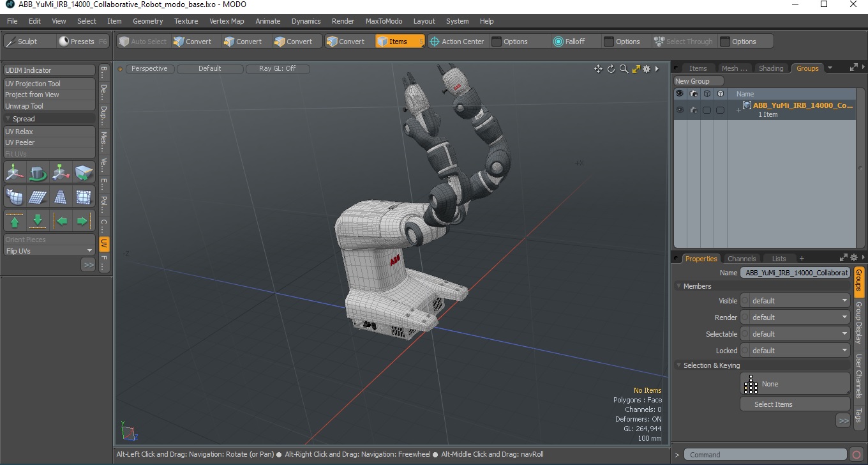868x465 pixels.
Task: Toggle visibility eye for ABB_YuMi group
Action: (680, 110)
